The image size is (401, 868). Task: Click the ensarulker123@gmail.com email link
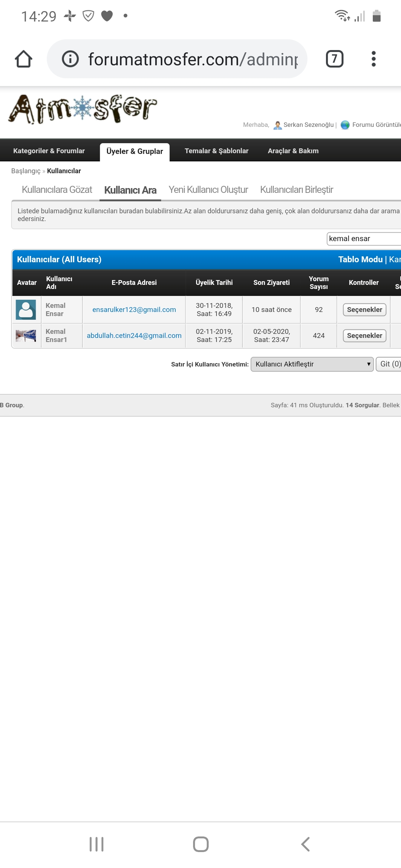[134, 310]
